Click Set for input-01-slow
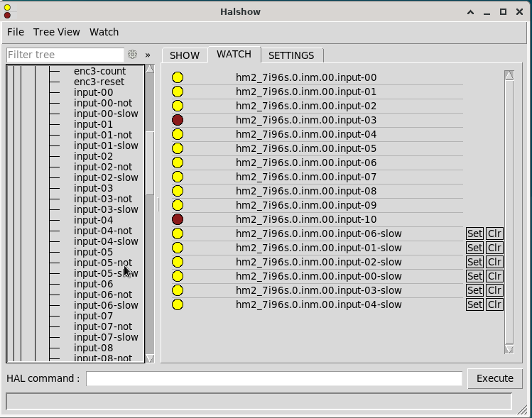This screenshot has width=532, height=418. (474, 248)
